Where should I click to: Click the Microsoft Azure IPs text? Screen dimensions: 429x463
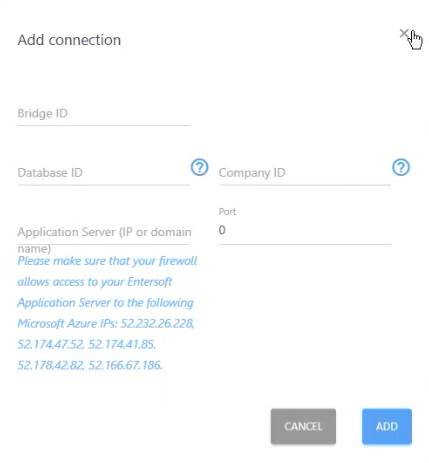(67, 324)
